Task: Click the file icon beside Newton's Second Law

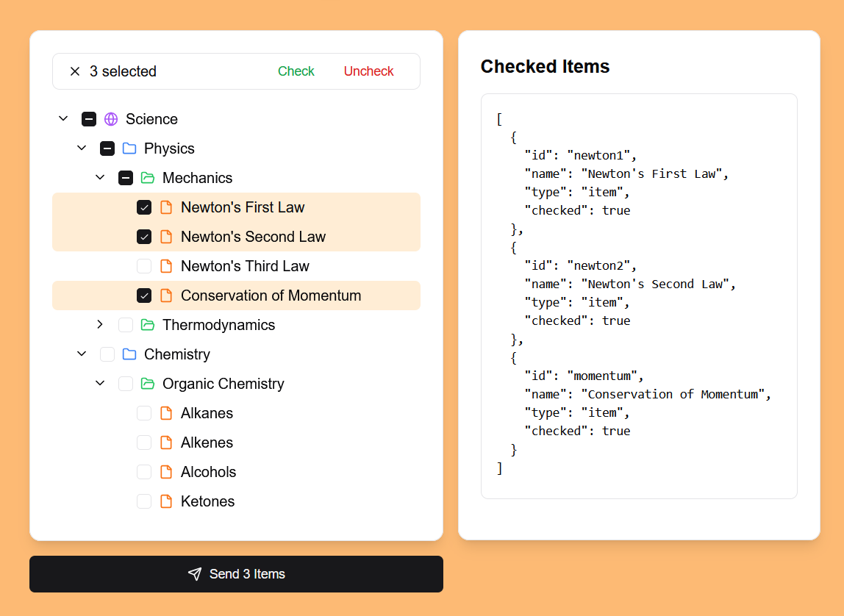Action: 166,237
